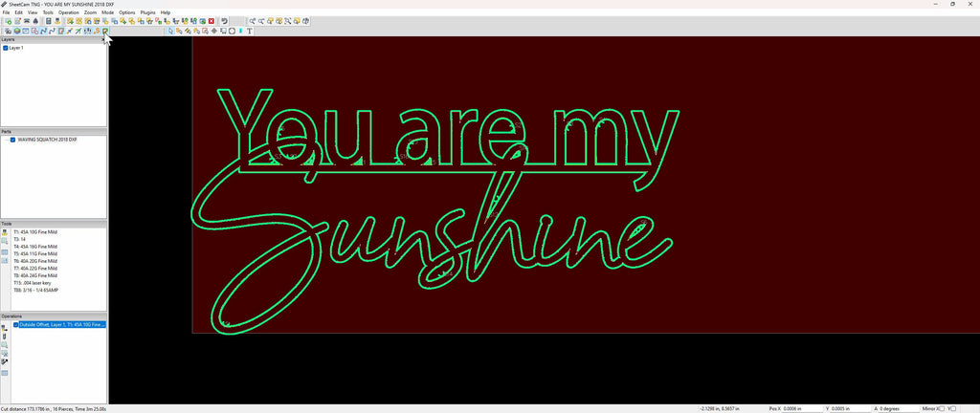This screenshot has width=980, height=413.
Task: Click the diamond-shaped move icon in edit toolbar
Action: click(213, 31)
